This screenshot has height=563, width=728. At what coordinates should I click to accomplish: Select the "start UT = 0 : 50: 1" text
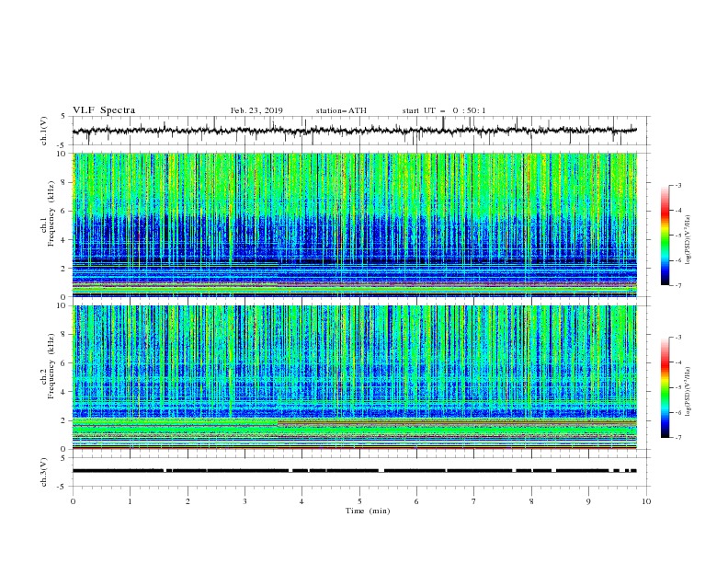click(x=444, y=110)
